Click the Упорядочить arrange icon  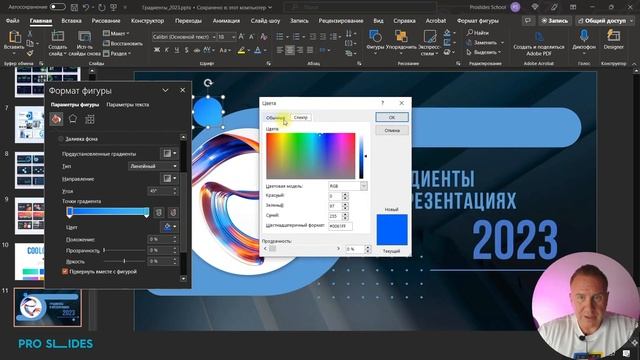[x=401, y=37]
